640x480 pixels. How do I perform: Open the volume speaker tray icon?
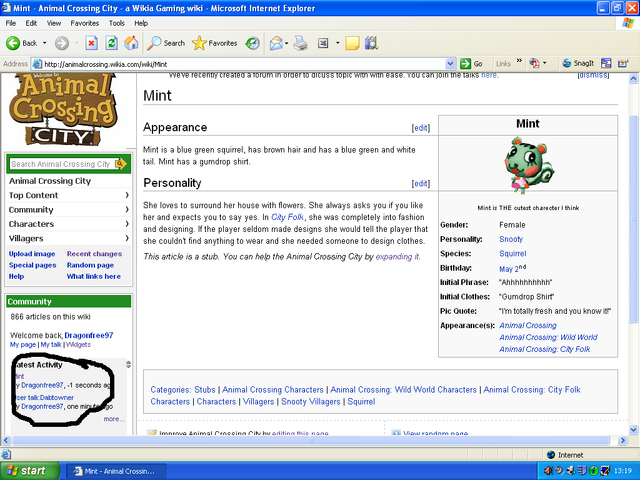[x=548, y=471]
